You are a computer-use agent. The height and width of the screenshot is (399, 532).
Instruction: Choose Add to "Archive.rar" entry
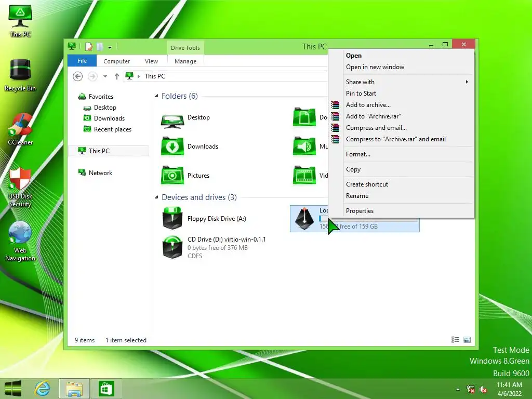(401, 116)
